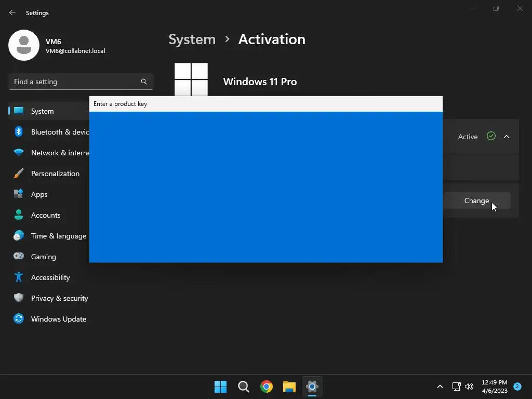Open Time & language settings
Viewport: 532px width, 399px height.
click(48, 236)
